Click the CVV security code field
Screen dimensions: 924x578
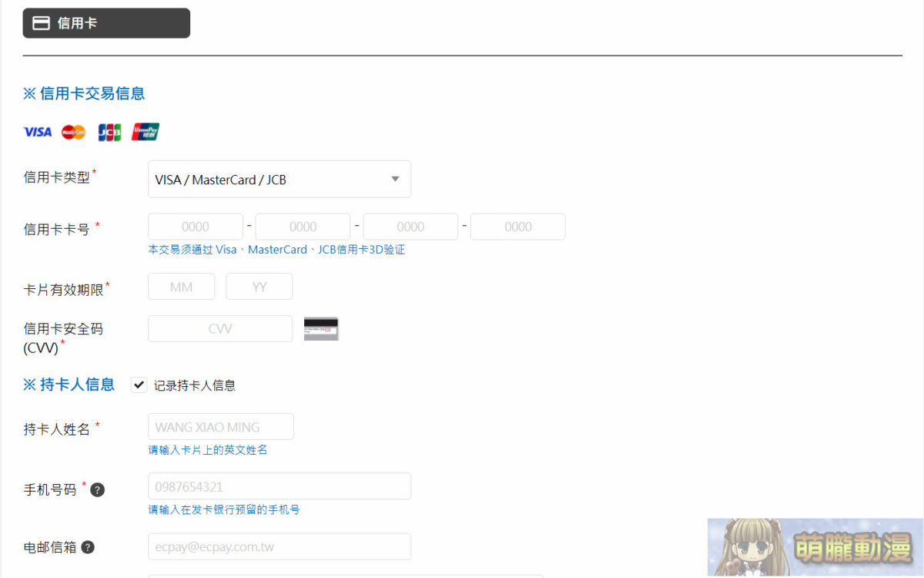point(220,328)
